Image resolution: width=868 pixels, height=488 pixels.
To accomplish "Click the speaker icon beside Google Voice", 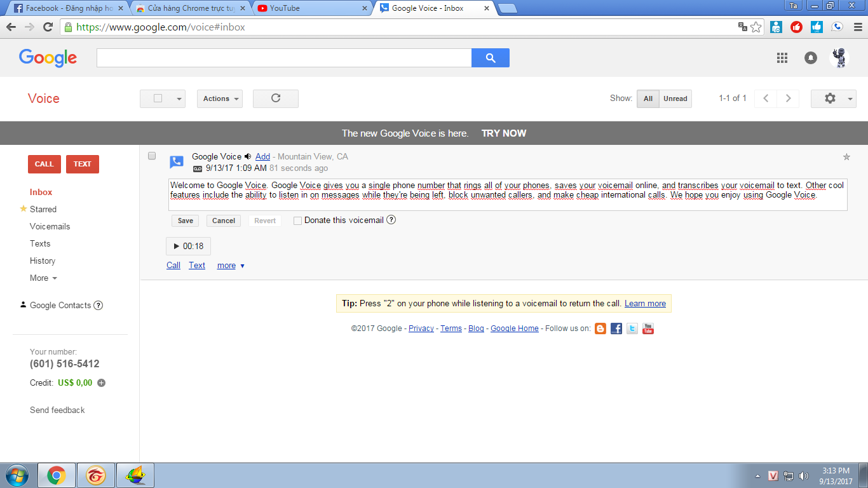I will coord(248,156).
